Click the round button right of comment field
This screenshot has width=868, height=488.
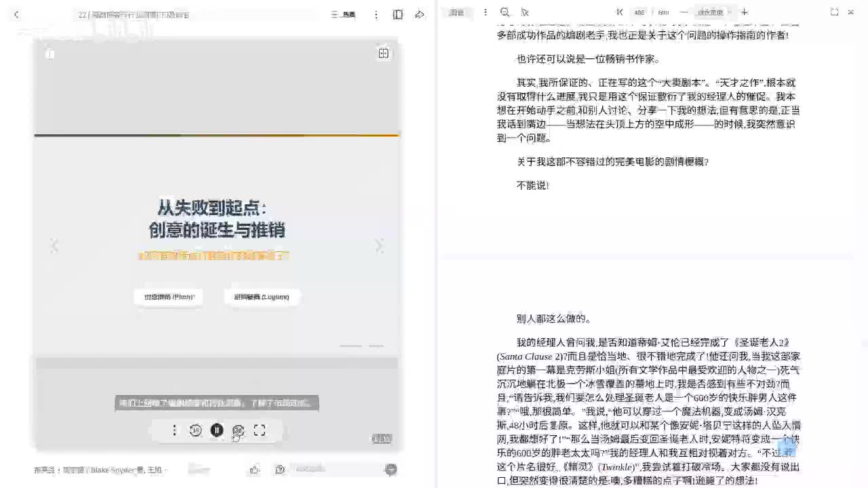[x=391, y=469]
